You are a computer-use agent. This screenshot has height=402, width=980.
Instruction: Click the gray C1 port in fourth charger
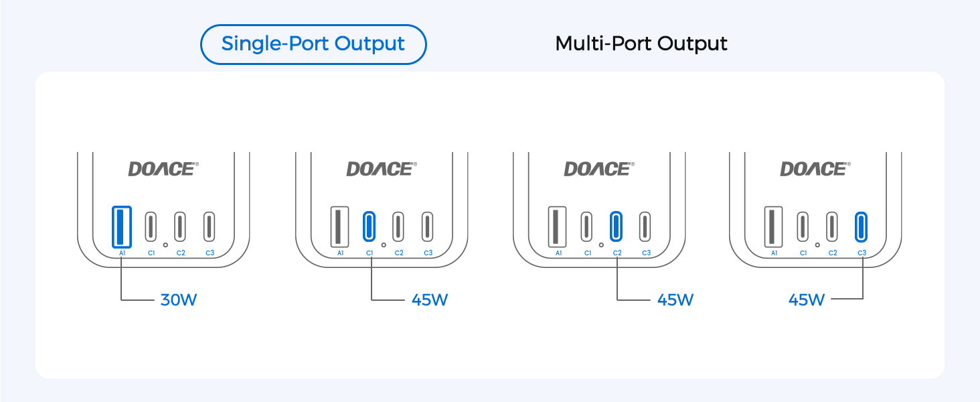(803, 226)
